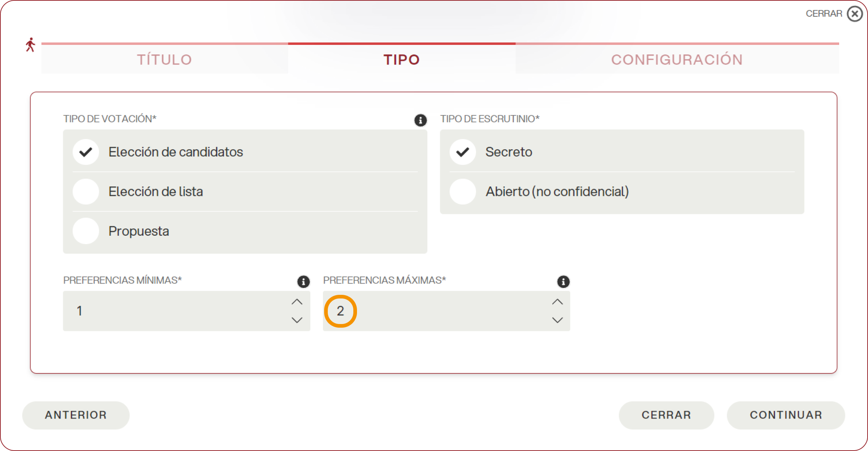This screenshot has height=451, width=868.
Task: Decrease Preferencias Mínimas with down arrow
Action: point(297,320)
